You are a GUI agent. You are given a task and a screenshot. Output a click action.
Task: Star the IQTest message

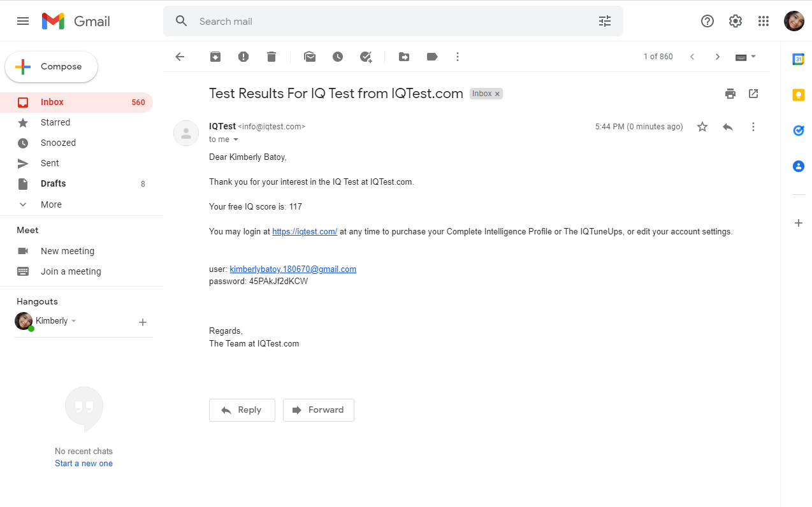pos(702,127)
